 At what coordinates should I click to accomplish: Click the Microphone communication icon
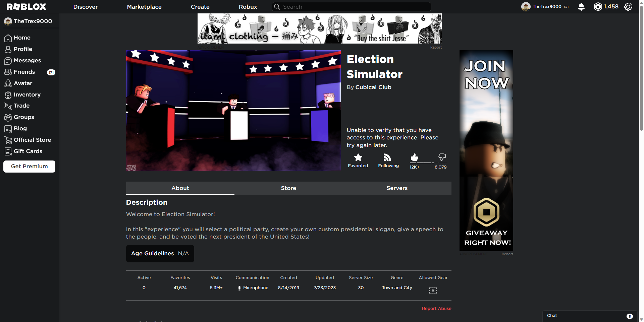(x=239, y=288)
